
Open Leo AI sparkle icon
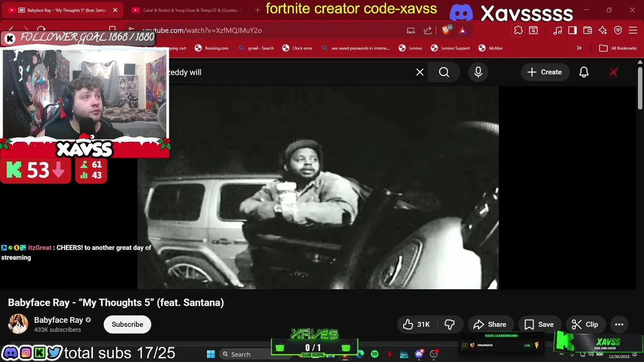coord(603,30)
